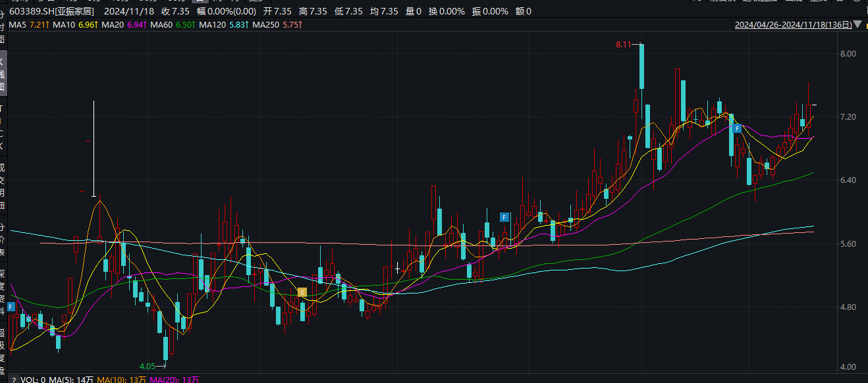The image size is (868, 383).
Task: Click the blue F marker at chart's far left
Action: [11, 307]
